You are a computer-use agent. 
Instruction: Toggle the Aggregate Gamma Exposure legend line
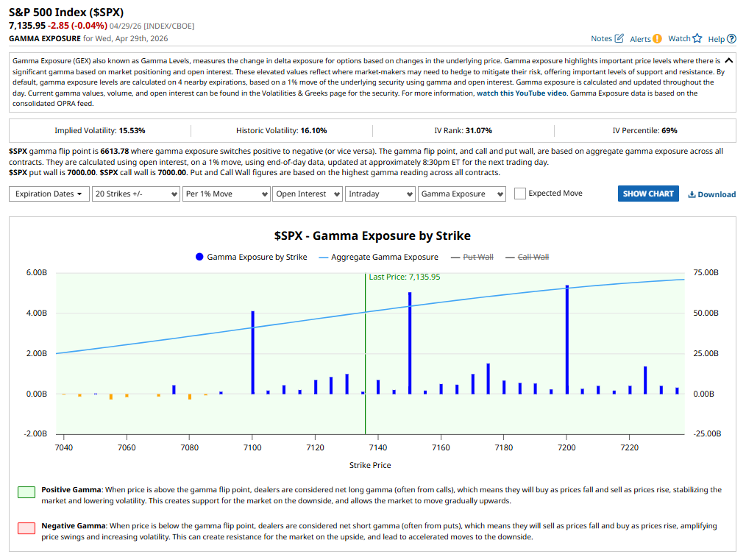378,257
